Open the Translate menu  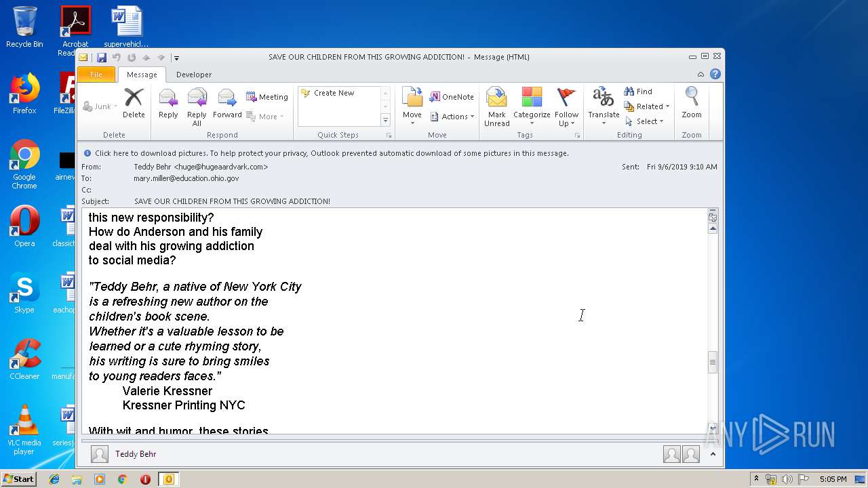point(604,107)
